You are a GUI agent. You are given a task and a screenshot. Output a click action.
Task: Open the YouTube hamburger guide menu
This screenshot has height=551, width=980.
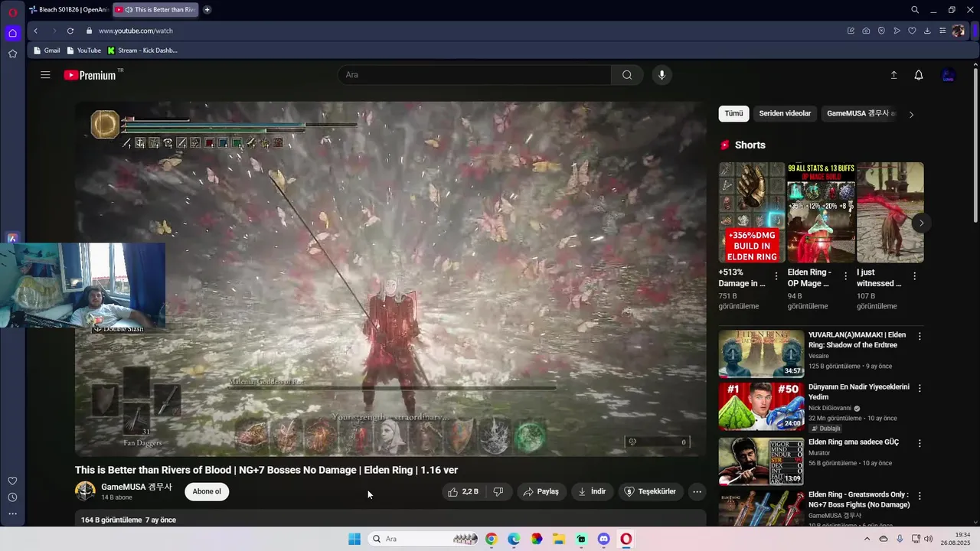click(45, 75)
